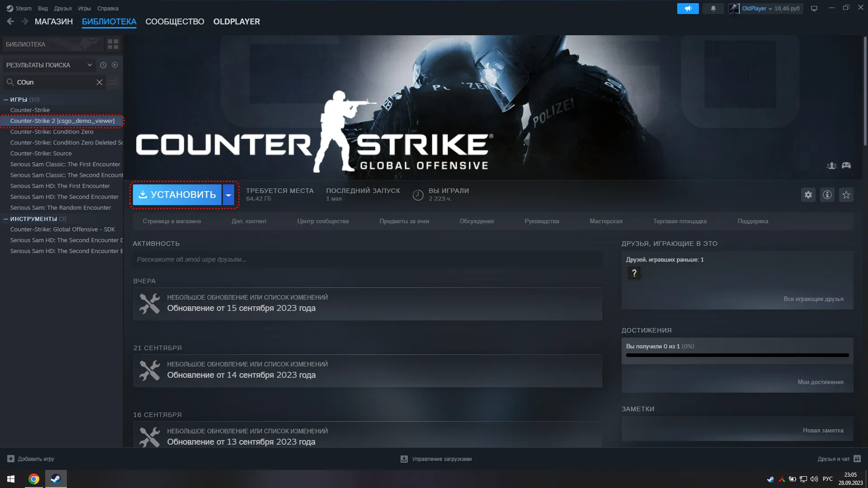Open the announcements megaphone button
Viewport: 868px width, 488px height.
tap(688, 9)
